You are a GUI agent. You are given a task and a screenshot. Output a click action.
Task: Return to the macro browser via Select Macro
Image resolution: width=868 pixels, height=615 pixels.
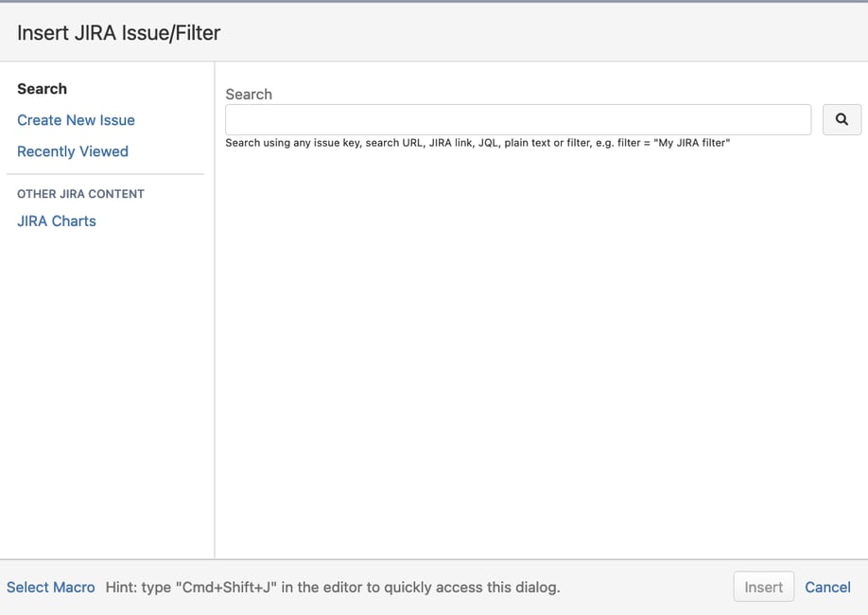tap(50, 587)
